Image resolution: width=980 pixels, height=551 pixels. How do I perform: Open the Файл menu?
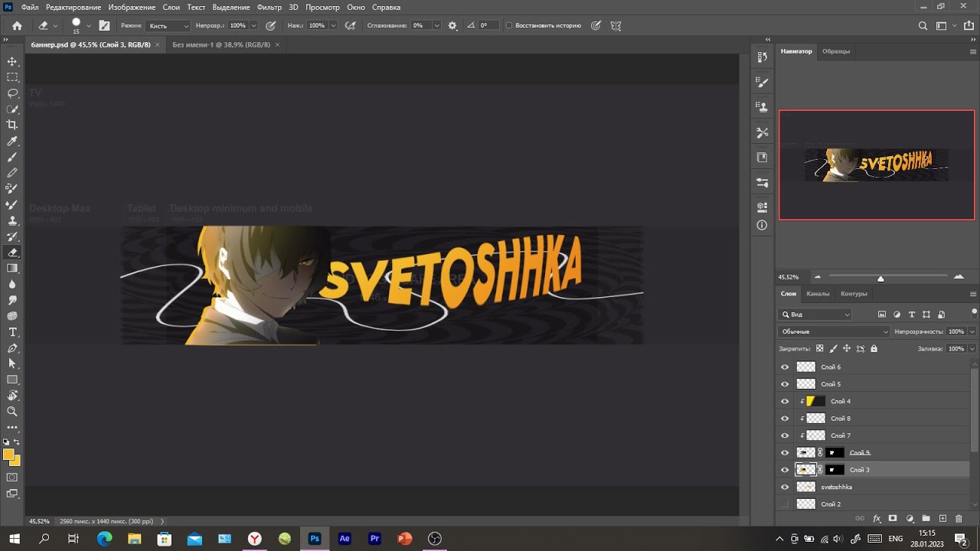(x=30, y=7)
